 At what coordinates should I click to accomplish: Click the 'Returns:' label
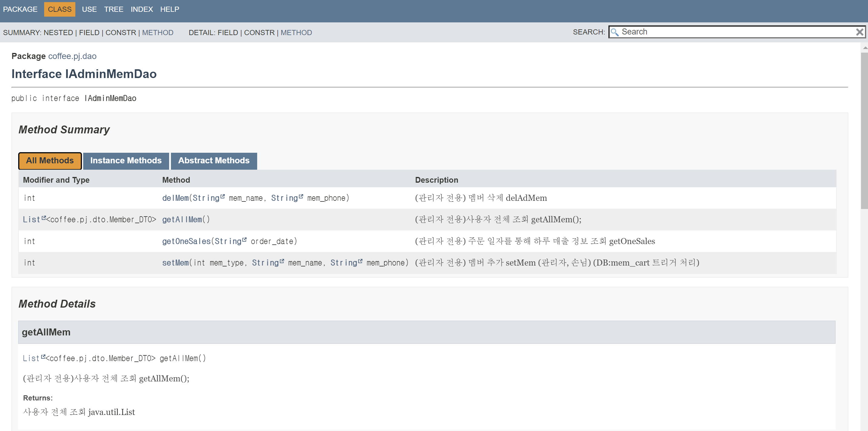click(x=38, y=398)
